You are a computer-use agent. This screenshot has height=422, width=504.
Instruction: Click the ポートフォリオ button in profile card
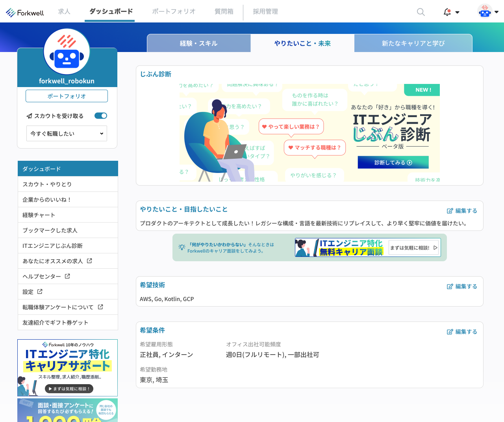[x=67, y=96]
